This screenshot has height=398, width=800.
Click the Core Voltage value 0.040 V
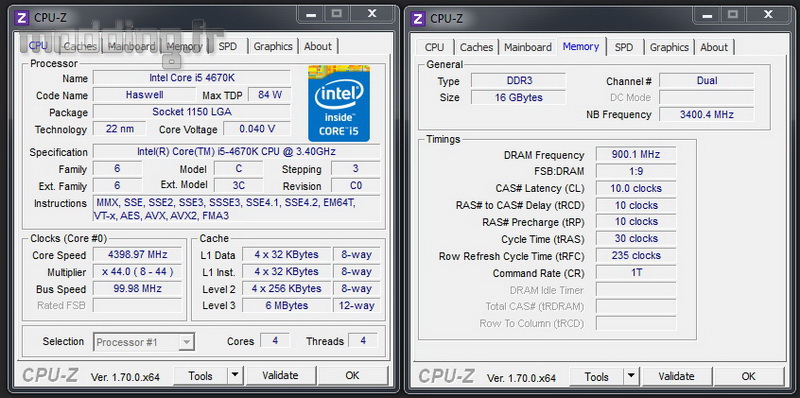pyautogui.click(x=257, y=129)
